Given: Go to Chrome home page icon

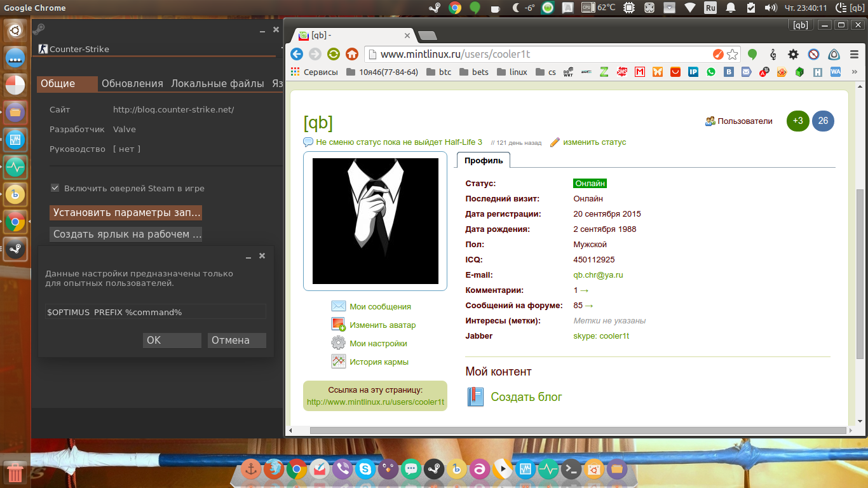Looking at the screenshot, I should point(351,54).
